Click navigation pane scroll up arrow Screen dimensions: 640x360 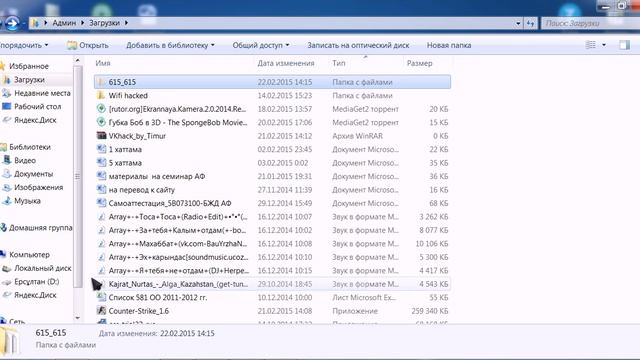(x=78, y=61)
